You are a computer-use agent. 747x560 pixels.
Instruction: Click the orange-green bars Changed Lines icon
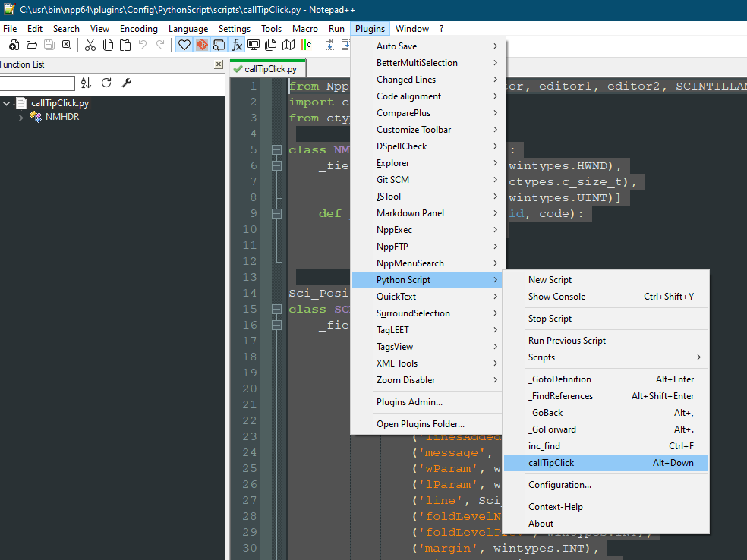point(306,46)
